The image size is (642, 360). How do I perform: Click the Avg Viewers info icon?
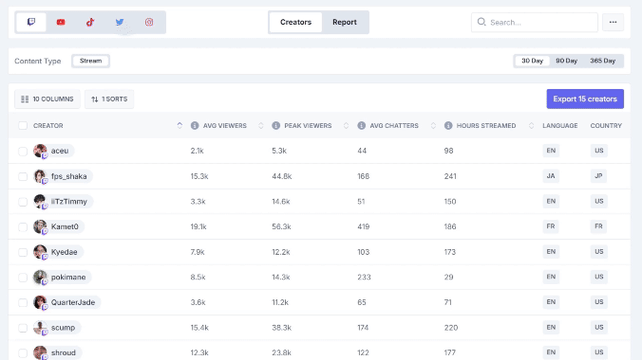[x=194, y=125]
